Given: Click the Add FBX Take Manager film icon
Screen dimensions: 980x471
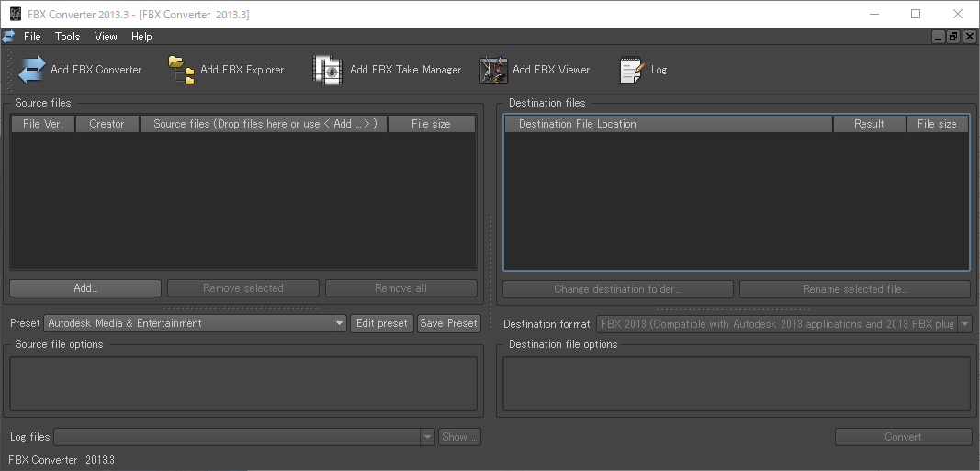Looking at the screenshot, I should click(x=328, y=70).
